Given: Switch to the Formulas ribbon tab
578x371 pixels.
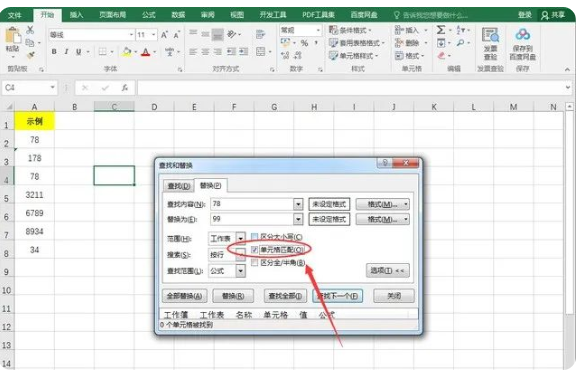Looking at the screenshot, I should click(149, 15).
